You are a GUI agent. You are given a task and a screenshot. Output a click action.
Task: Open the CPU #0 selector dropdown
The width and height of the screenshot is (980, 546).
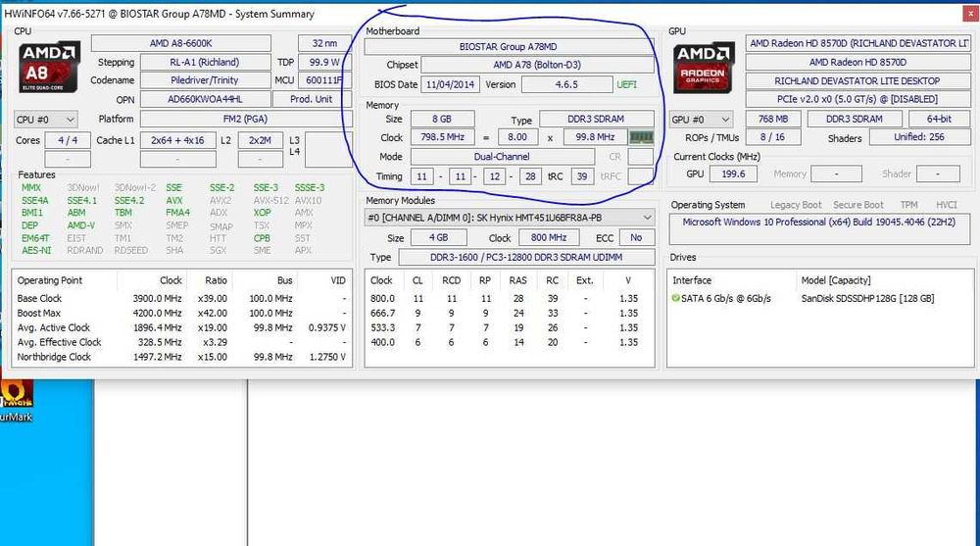tap(46, 120)
